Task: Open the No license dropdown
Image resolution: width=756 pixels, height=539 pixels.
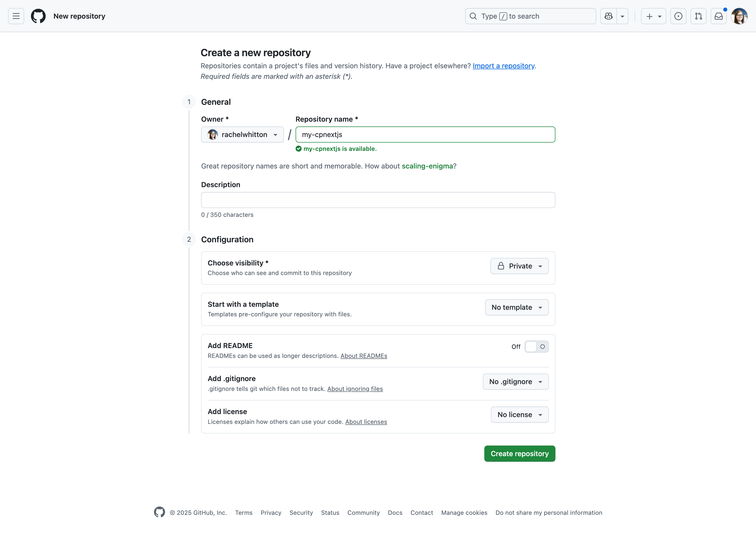Action: [x=519, y=414]
